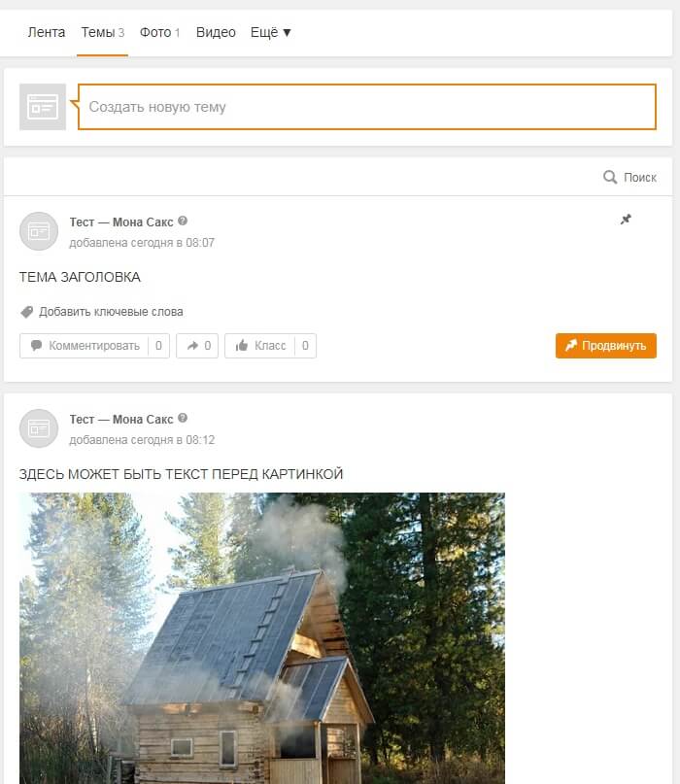680x784 pixels.
Task: Focus the Создать новую тему field
Action: (367, 107)
